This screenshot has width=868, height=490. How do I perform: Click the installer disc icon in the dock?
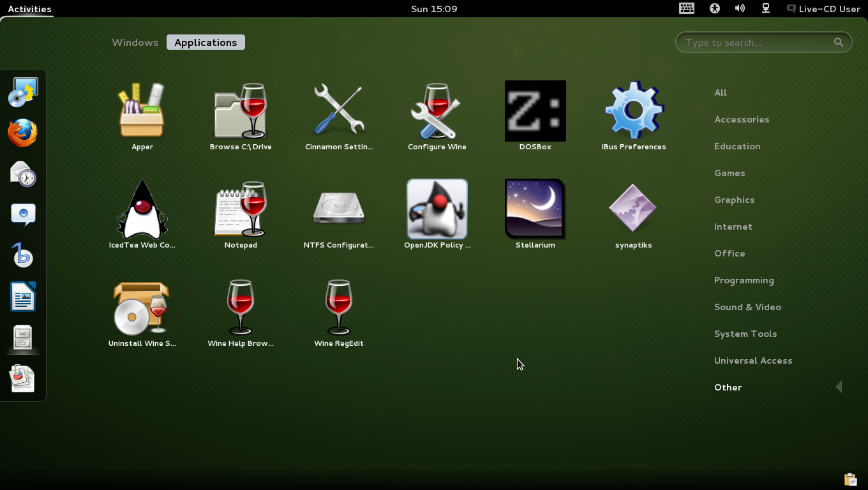click(23, 93)
